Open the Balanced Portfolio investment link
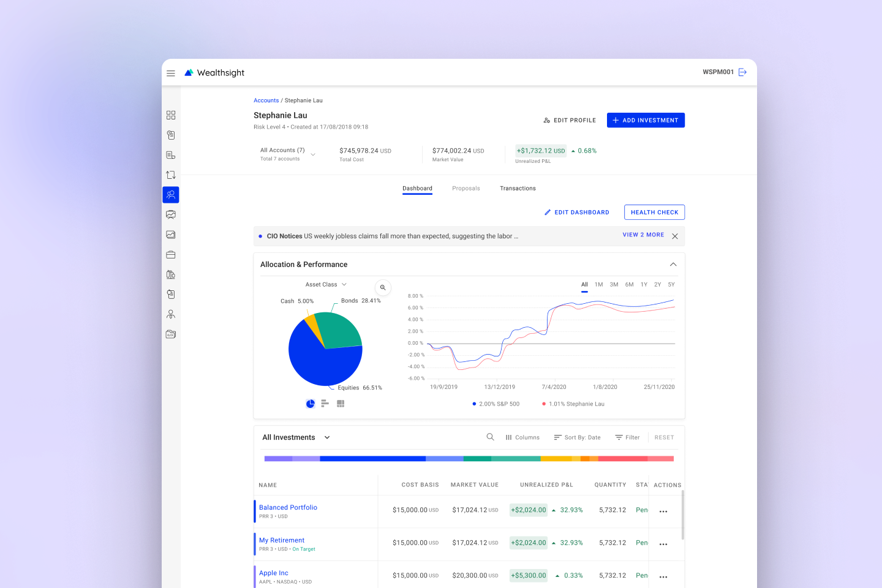 click(x=288, y=508)
